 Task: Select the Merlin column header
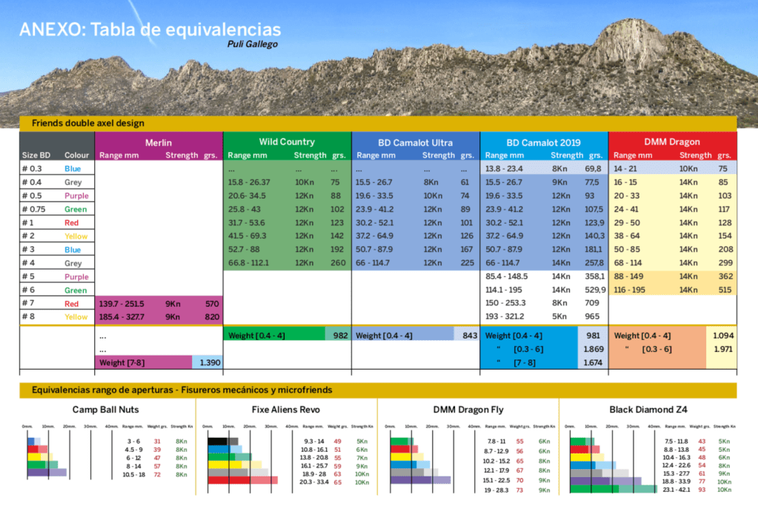[x=159, y=142]
